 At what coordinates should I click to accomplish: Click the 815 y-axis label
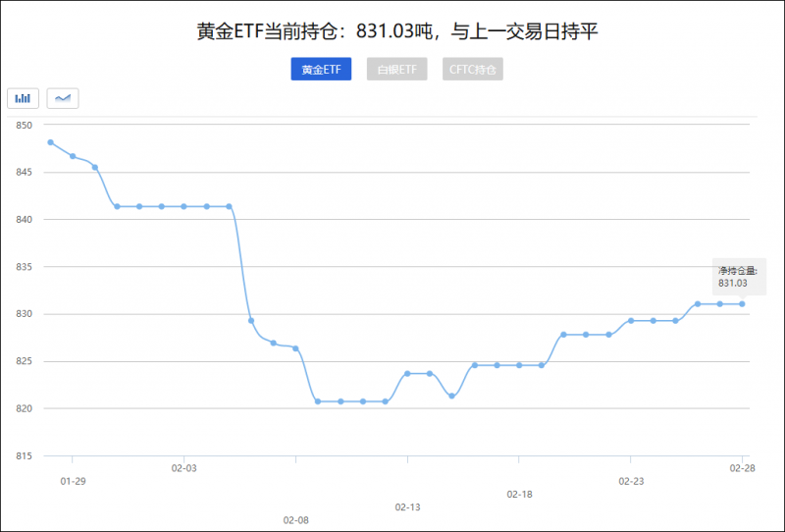pos(24,455)
